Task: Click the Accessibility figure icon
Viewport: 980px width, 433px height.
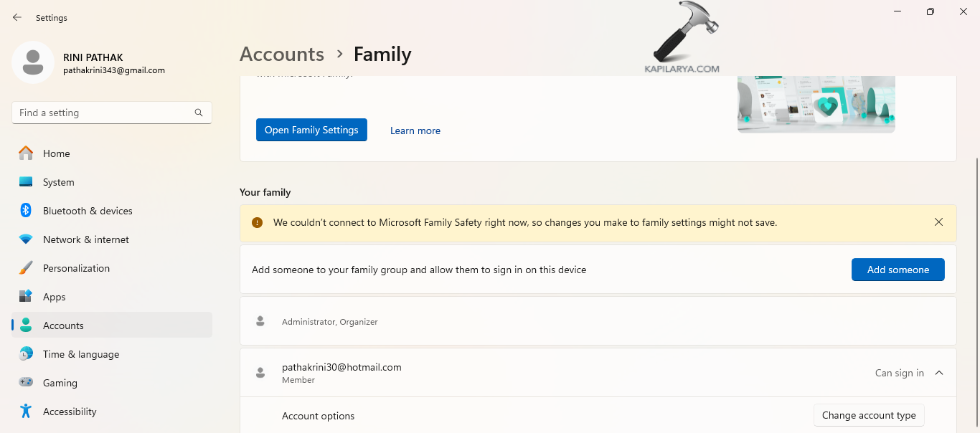Action: tap(26, 411)
